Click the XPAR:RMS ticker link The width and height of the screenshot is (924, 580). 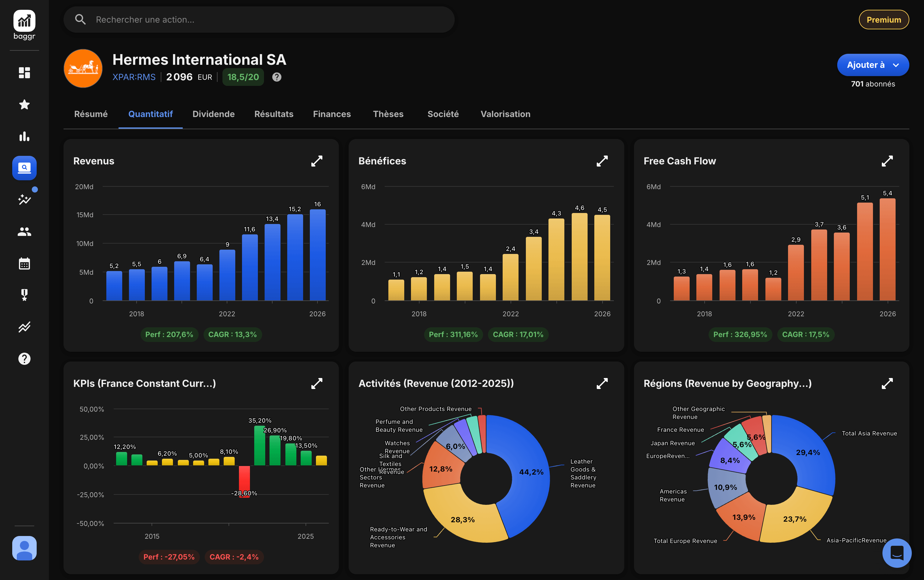(134, 77)
